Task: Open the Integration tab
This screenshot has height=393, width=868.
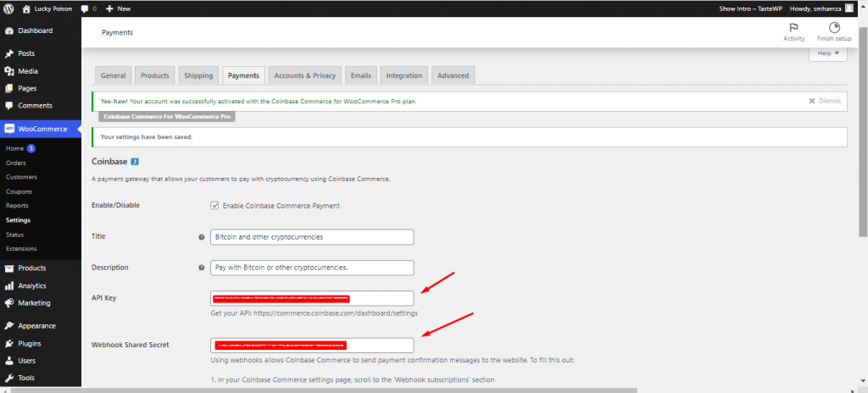Action: [404, 76]
